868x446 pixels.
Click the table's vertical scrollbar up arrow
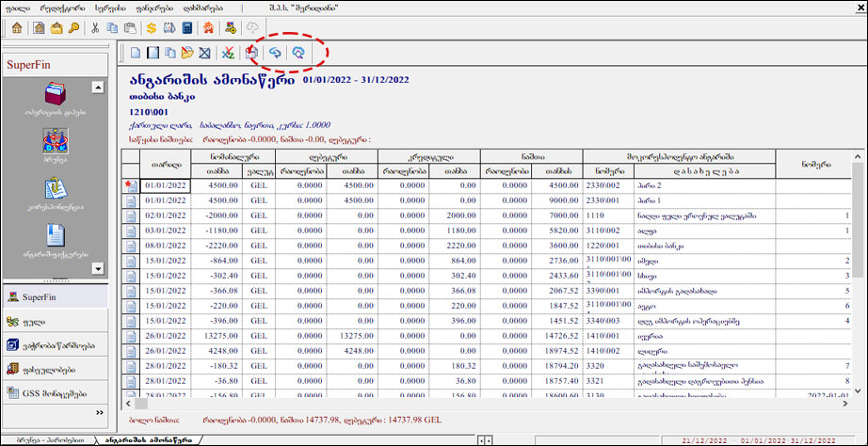tap(858, 156)
